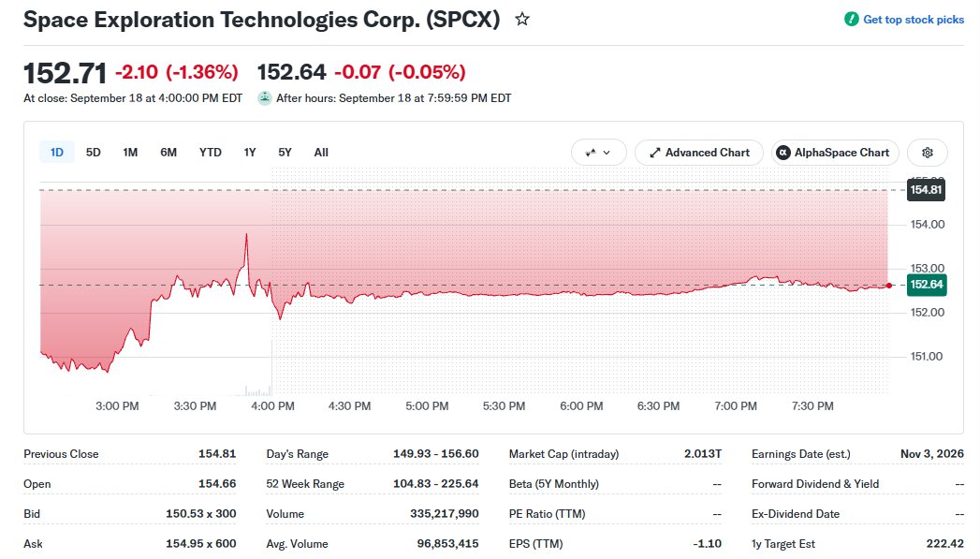This screenshot has height=559, width=980.
Task: Open the chart type dropdown
Action: click(598, 153)
